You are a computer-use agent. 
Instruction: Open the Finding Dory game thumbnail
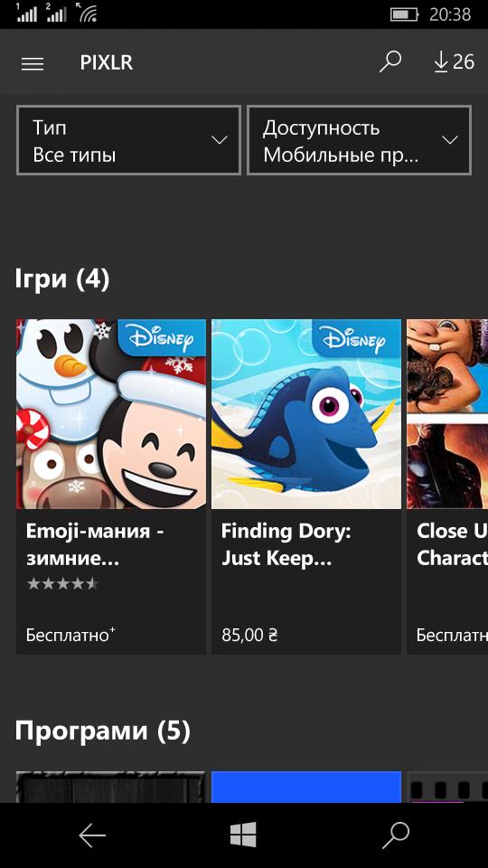click(x=306, y=414)
